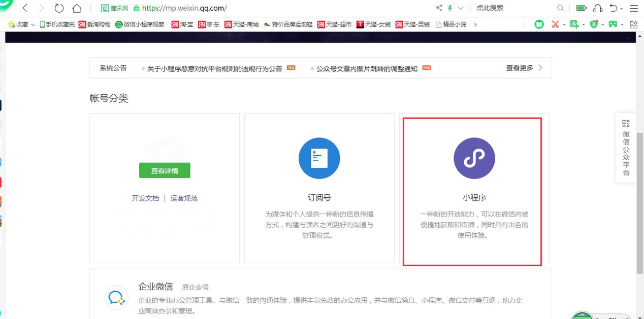Open dropdown arrow next to translate icon

coord(584,25)
